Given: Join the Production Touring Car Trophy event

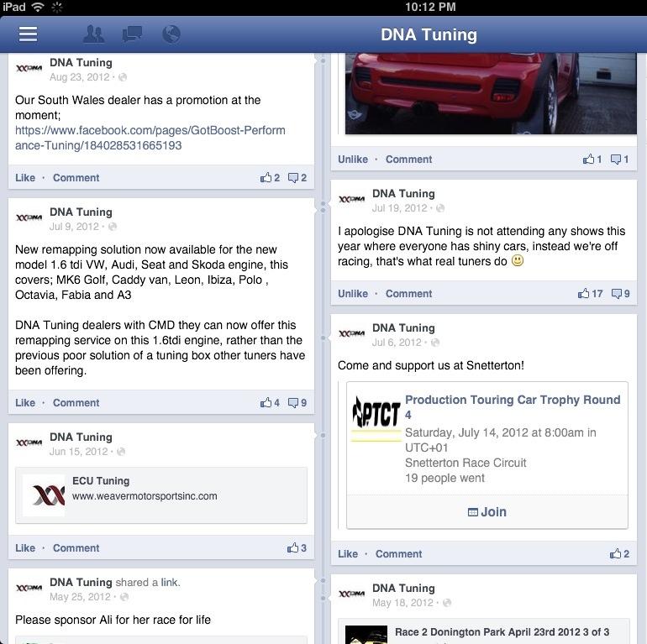Looking at the screenshot, I should [487, 511].
